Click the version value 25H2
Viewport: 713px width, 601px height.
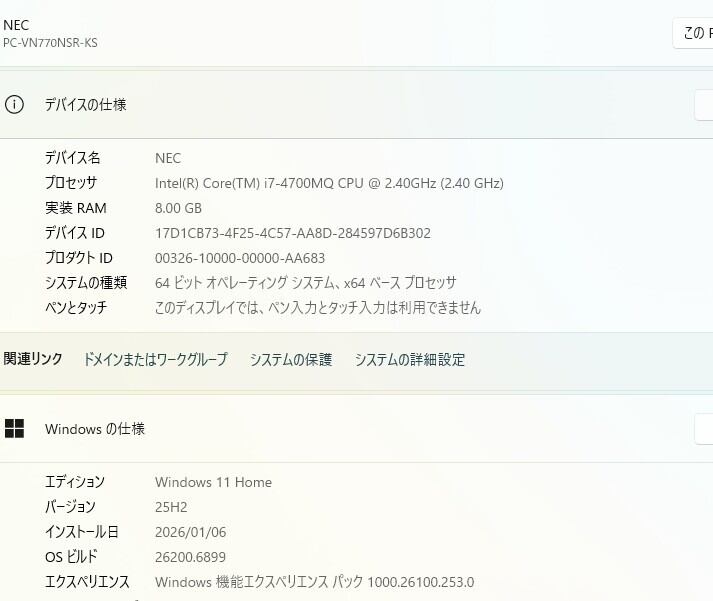click(x=171, y=507)
